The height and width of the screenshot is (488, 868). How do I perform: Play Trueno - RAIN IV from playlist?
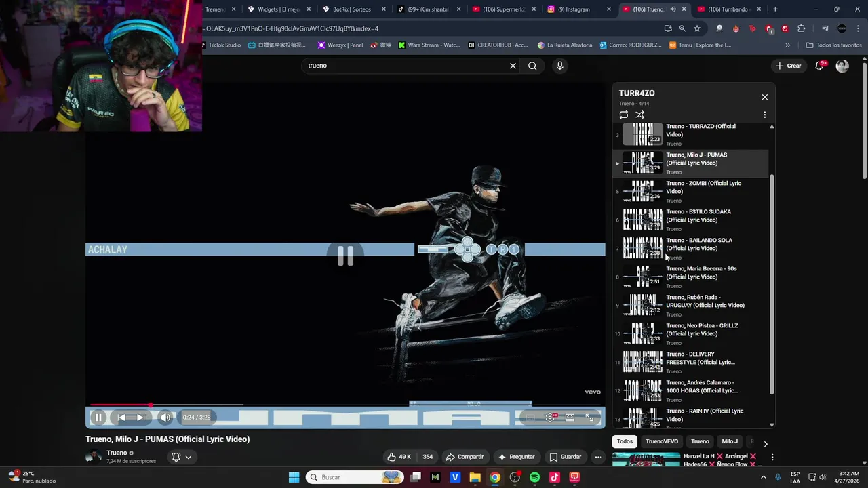(690, 416)
